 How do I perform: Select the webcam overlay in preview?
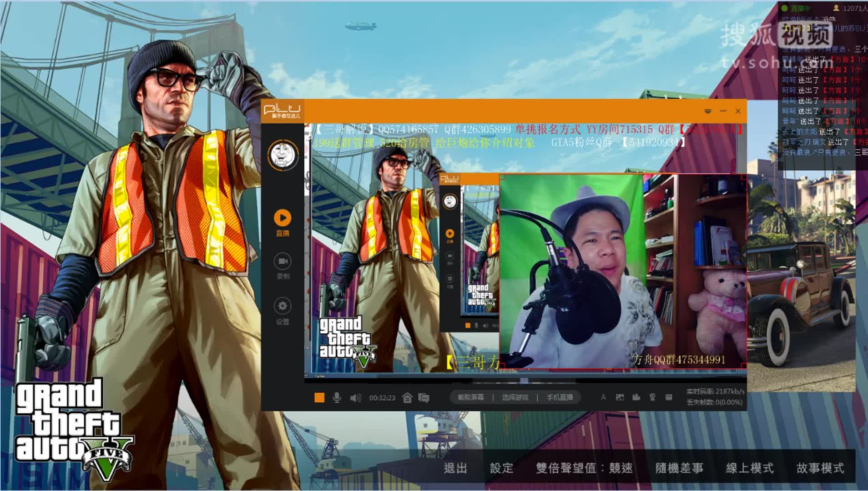(623, 271)
